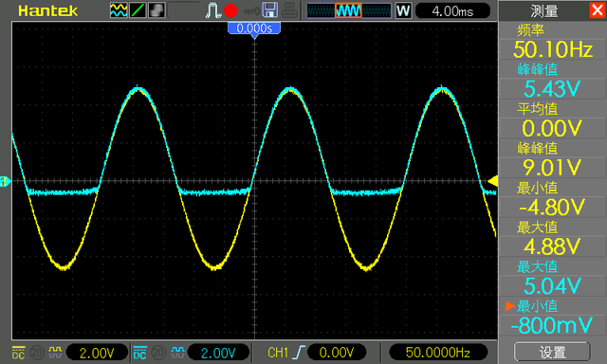Click the floppy disk save icon

point(269,10)
